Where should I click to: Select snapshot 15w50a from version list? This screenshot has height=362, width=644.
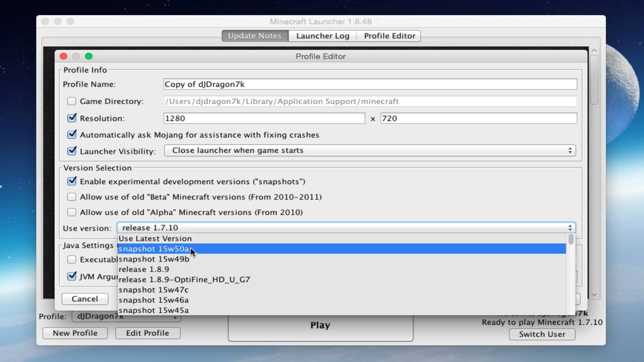342,249
